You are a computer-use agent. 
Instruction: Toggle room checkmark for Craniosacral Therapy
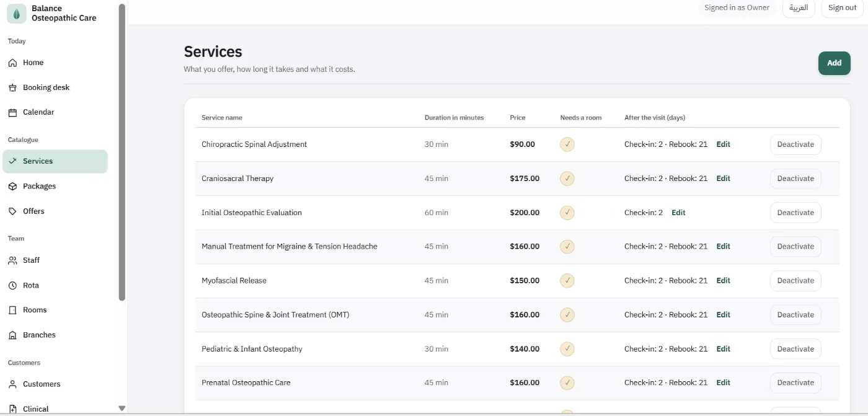click(x=567, y=179)
